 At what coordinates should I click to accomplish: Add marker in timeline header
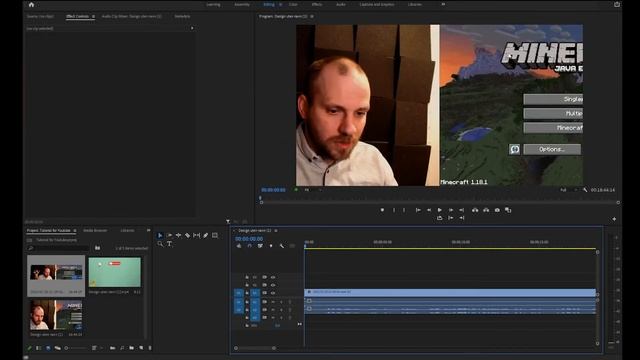[271, 246]
